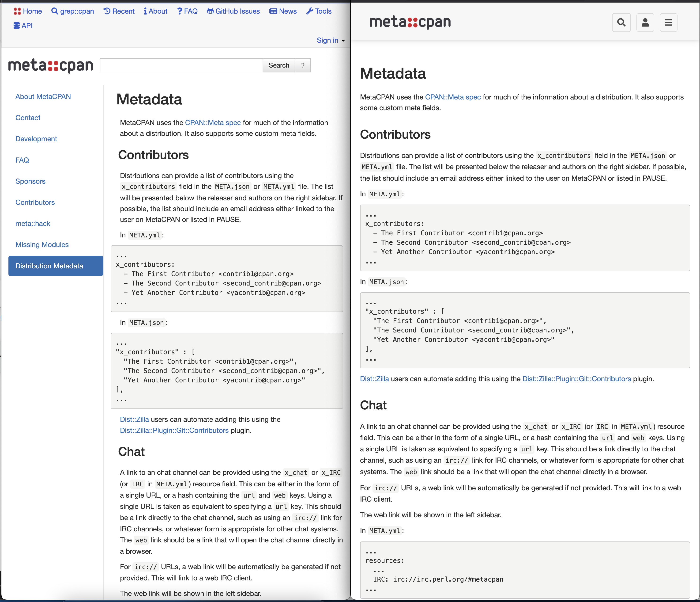Image resolution: width=700 pixels, height=602 pixels.
Task: Select Distribution Metadata in the sidebar
Action: [x=50, y=266]
